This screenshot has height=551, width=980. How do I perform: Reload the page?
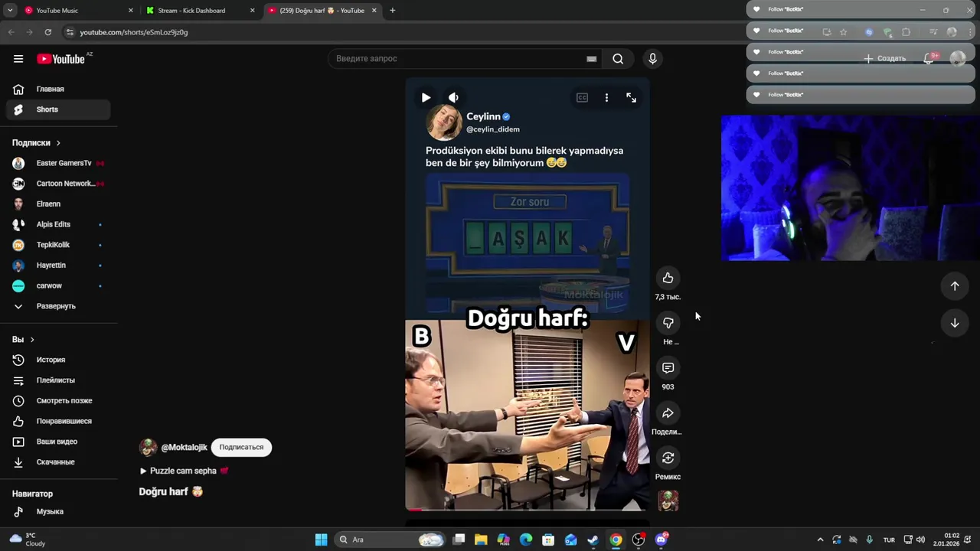47,32
